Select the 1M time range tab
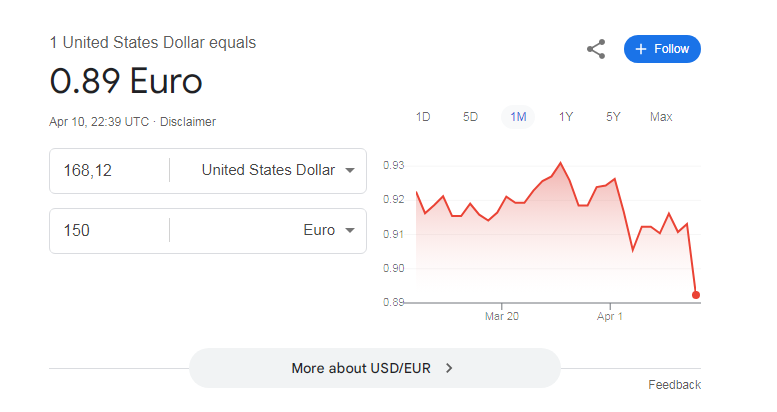The height and width of the screenshot is (412, 777). pyautogui.click(x=518, y=117)
